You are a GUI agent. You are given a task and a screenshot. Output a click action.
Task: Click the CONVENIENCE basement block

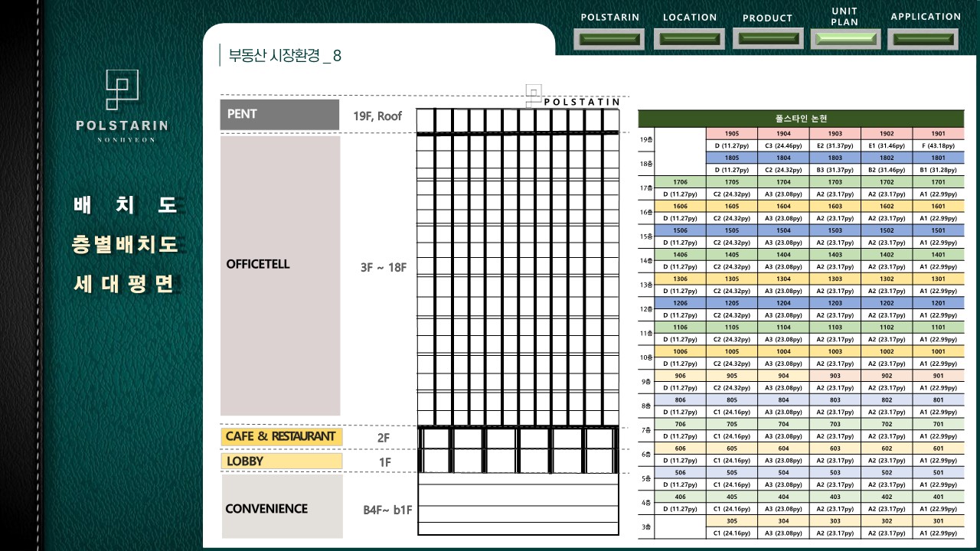(282, 507)
